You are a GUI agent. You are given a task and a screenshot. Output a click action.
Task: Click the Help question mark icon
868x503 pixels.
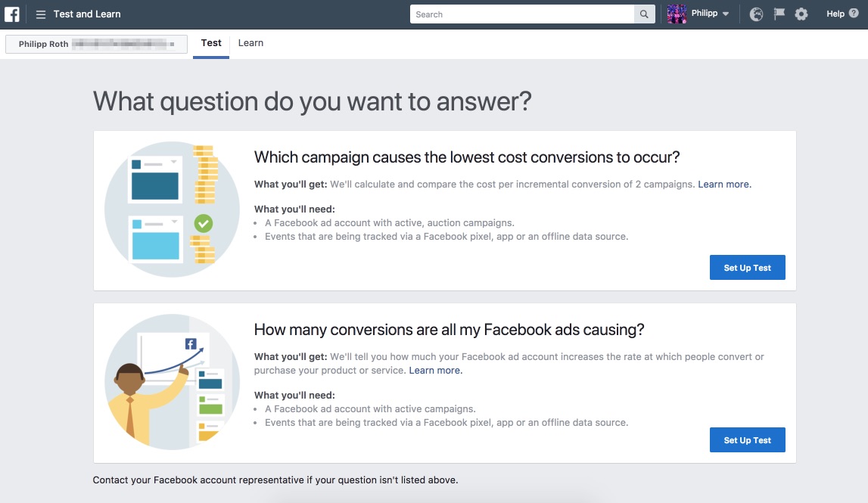click(x=854, y=14)
